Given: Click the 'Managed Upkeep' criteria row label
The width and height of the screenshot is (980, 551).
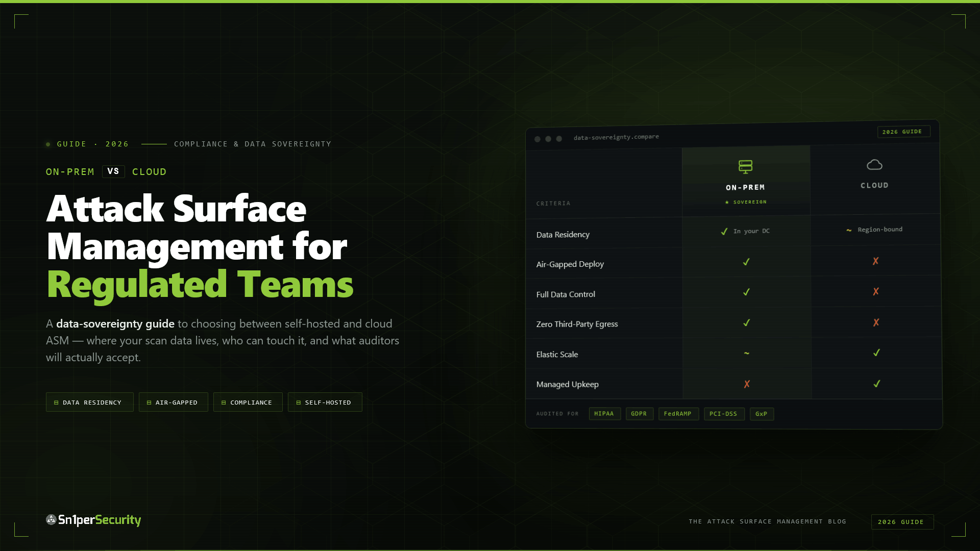Looking at the screenshot, I should click(568, 385).
